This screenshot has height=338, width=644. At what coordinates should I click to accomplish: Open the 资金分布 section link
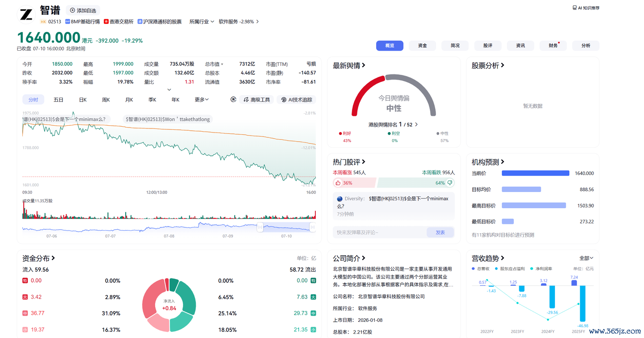(x=39, y=258)
